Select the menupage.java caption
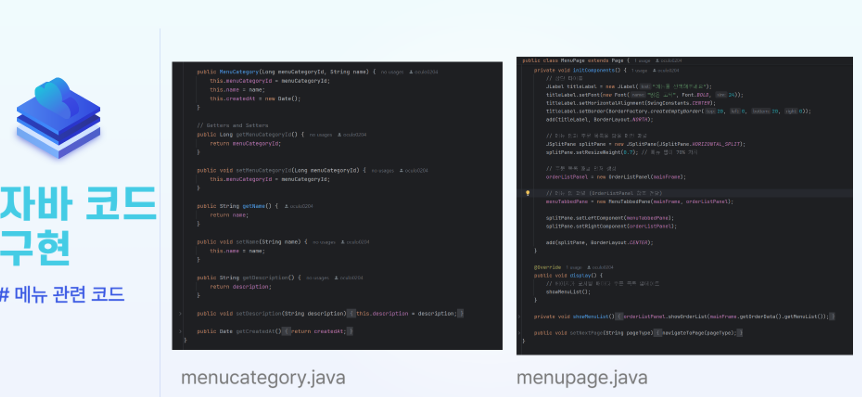The width and height of the screenshot is (862, 397). point(582,378)
